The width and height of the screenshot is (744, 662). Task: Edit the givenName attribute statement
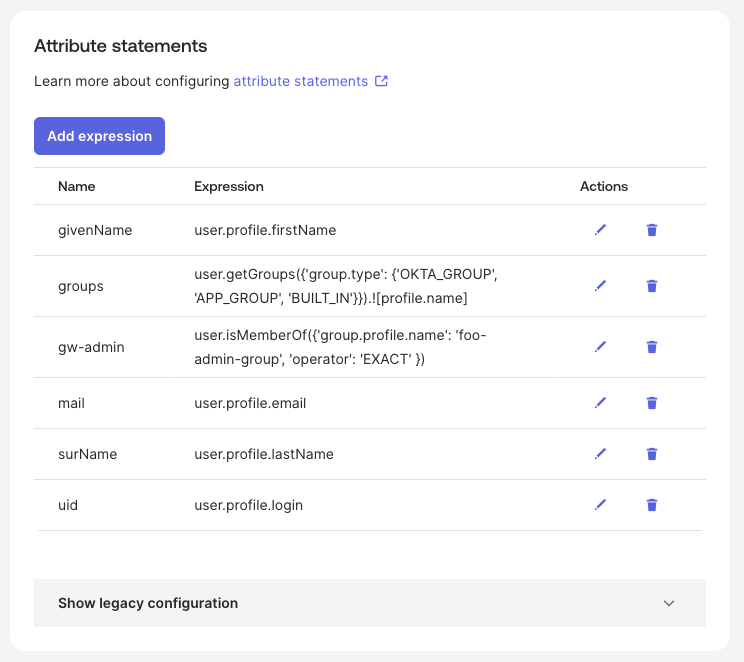point(600,230)
